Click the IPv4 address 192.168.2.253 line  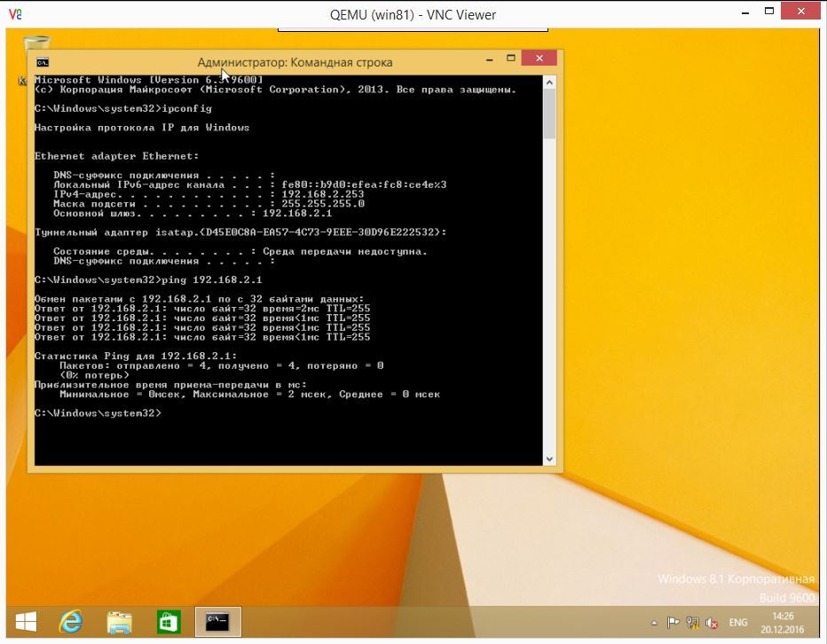pyautogui.click(x=209, y=194)
